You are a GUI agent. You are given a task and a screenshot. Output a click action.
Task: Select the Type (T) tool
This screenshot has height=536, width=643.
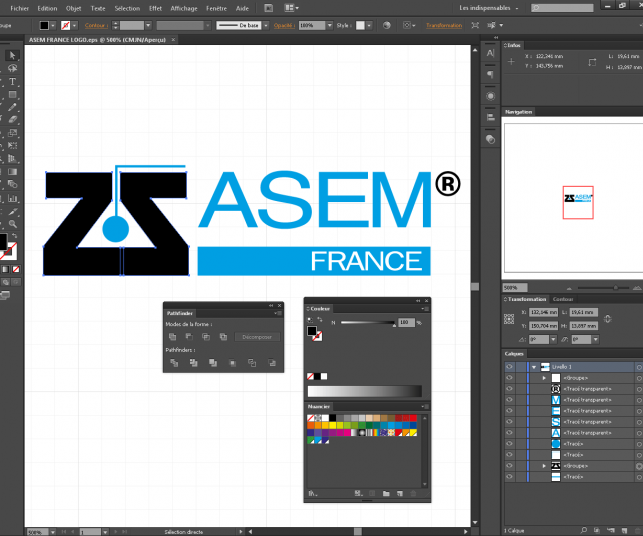pos(12,82)
